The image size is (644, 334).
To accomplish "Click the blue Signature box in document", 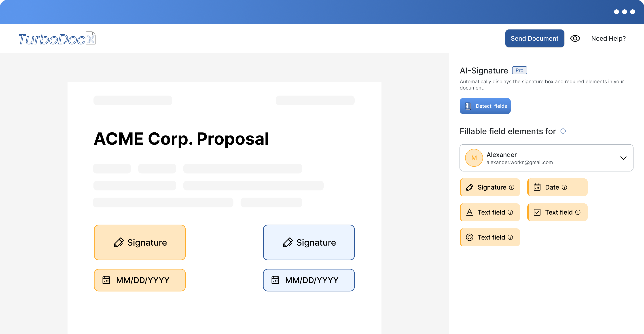I will pos(309,242).
